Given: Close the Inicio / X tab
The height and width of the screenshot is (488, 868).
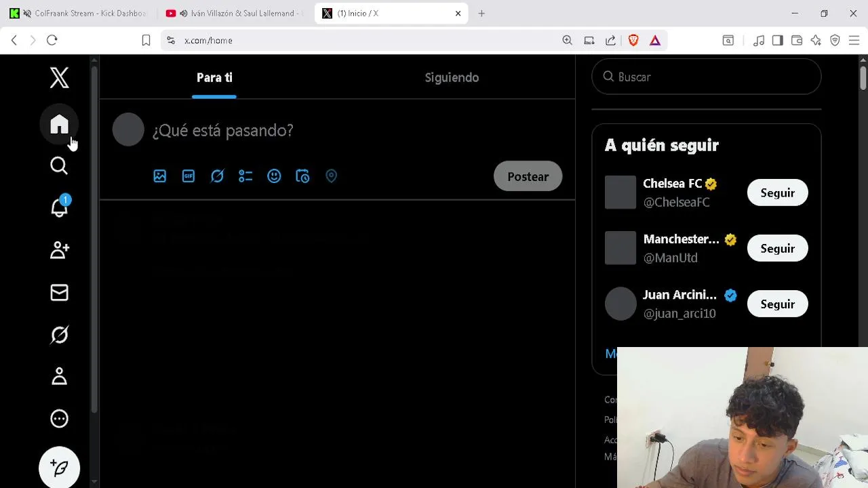Looking at the screenshot, I should click(458, 13).
